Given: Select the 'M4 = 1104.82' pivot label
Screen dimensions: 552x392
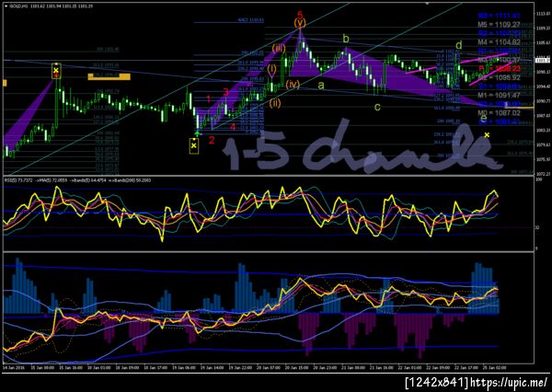Looking at the screenshot, I should tap(499, 42).
